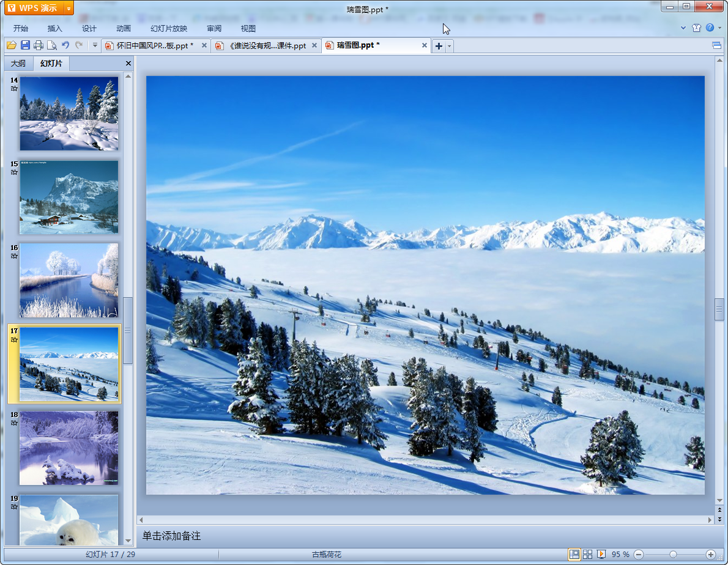Click animation star icon on slide 16
Viewport: 728px width, 565px height.
click(15, 256)
